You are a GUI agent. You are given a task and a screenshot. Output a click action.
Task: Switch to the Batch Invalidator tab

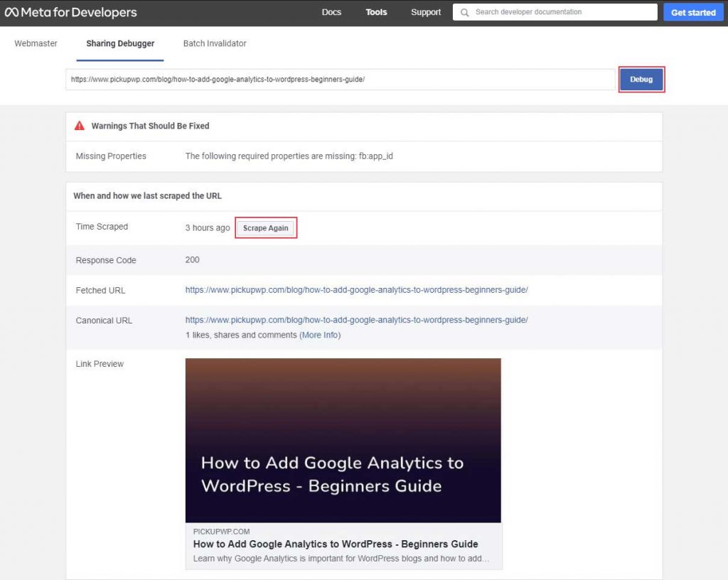(214, 43)
